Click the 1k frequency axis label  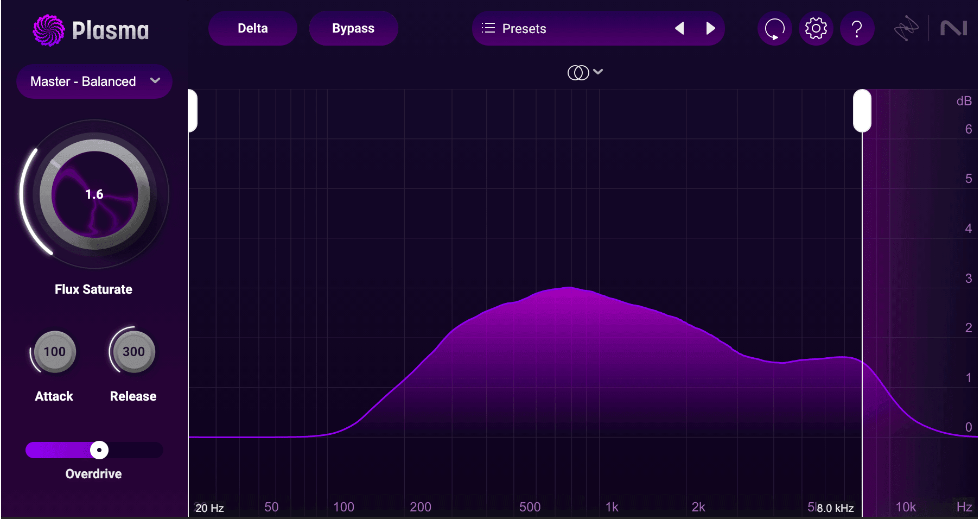612,507
